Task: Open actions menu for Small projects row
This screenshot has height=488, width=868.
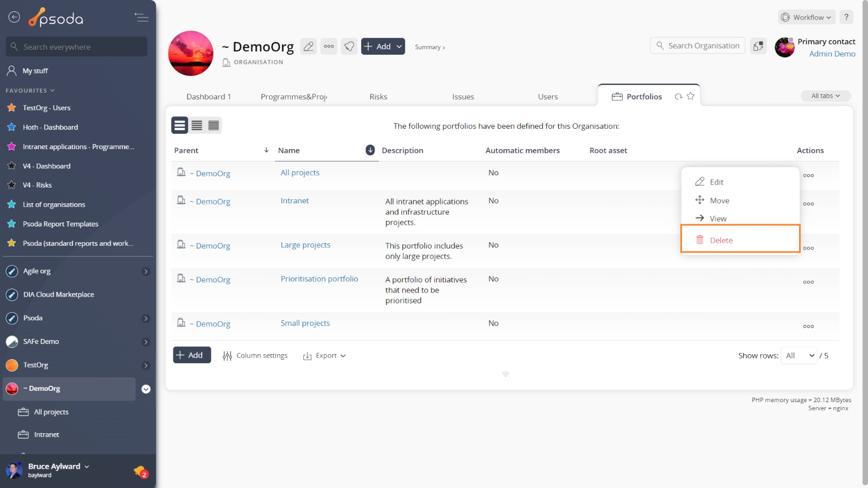Action: 809,326
